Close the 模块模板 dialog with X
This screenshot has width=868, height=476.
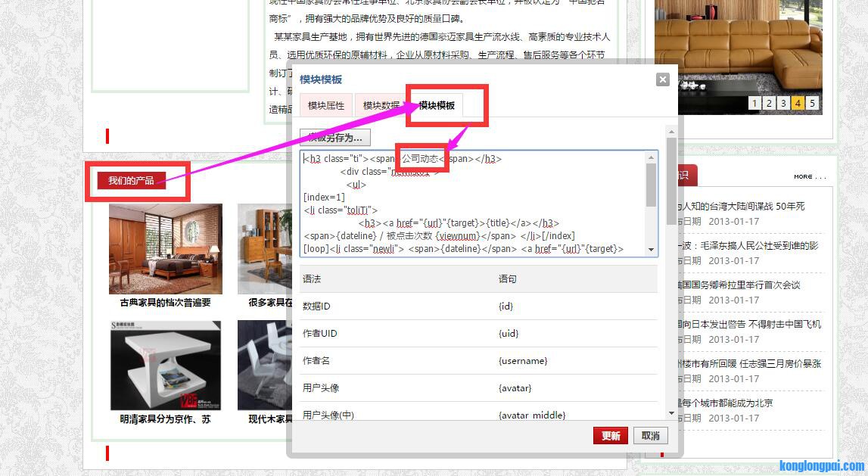[x=662, y=79]
